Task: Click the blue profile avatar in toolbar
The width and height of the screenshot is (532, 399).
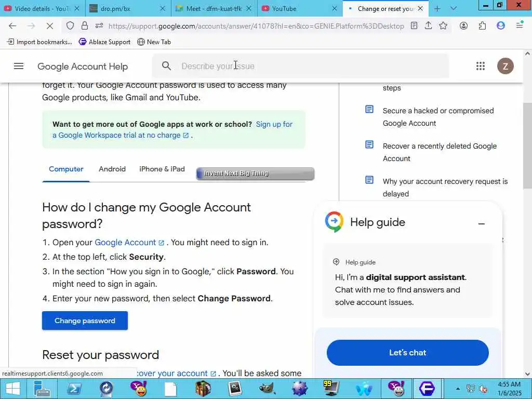Action: pos(501,26)
